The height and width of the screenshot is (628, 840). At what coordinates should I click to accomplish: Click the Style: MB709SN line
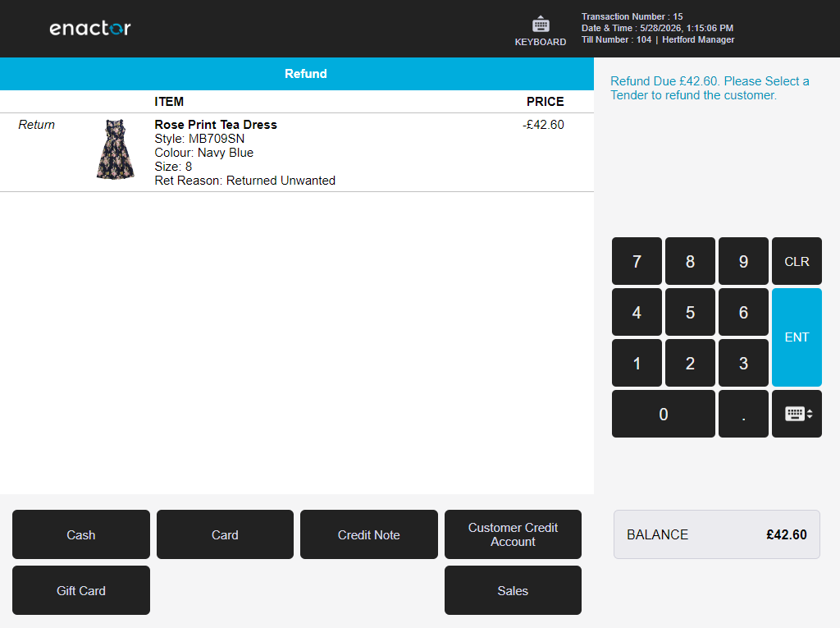(x=199, y=139)
